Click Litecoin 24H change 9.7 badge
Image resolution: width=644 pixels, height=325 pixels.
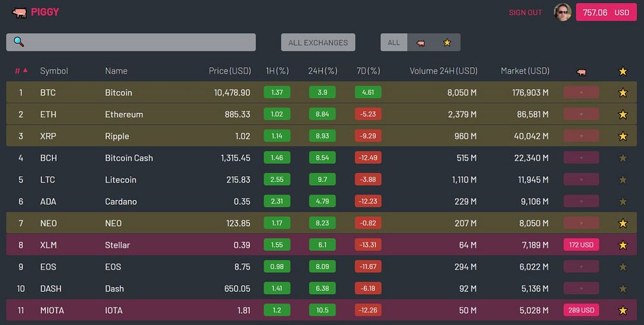coord(323,179)
